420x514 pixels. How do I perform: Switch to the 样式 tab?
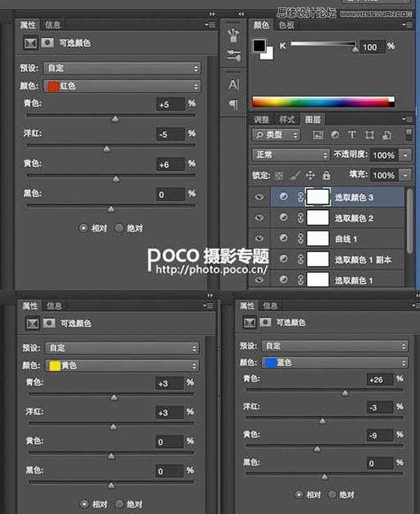pos(287,120)
